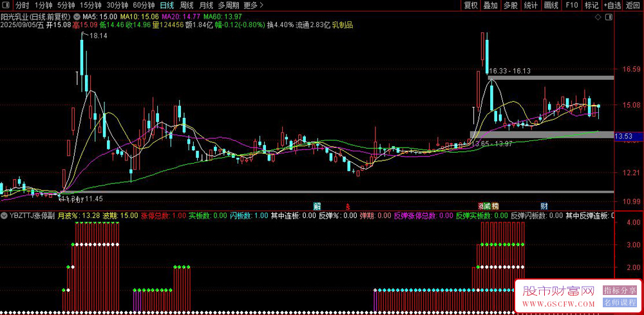Screen dimensions: 644x315
Task: Click the 实板数: 0.00 value
Action: tap(208, 215)
